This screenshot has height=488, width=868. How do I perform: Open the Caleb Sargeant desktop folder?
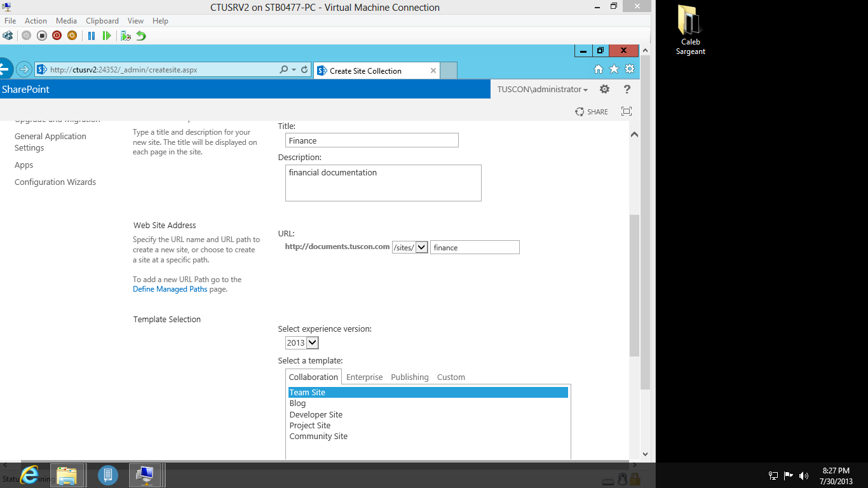point(690,30)
